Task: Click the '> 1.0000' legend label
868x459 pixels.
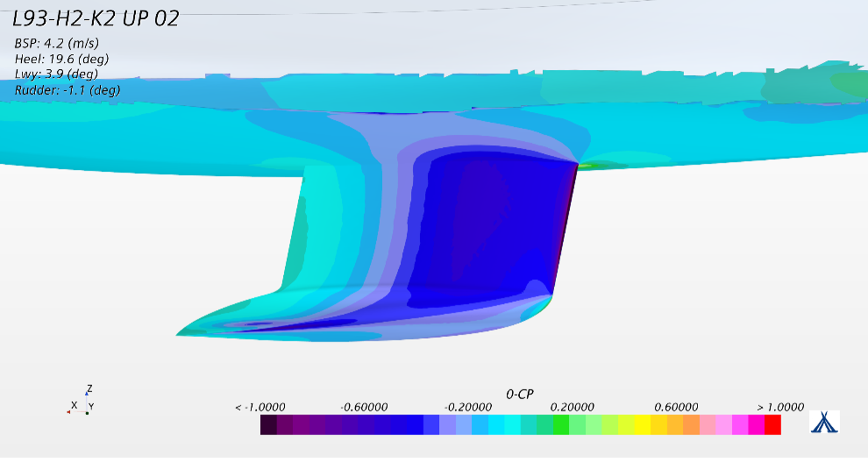Action: (781, 407)
